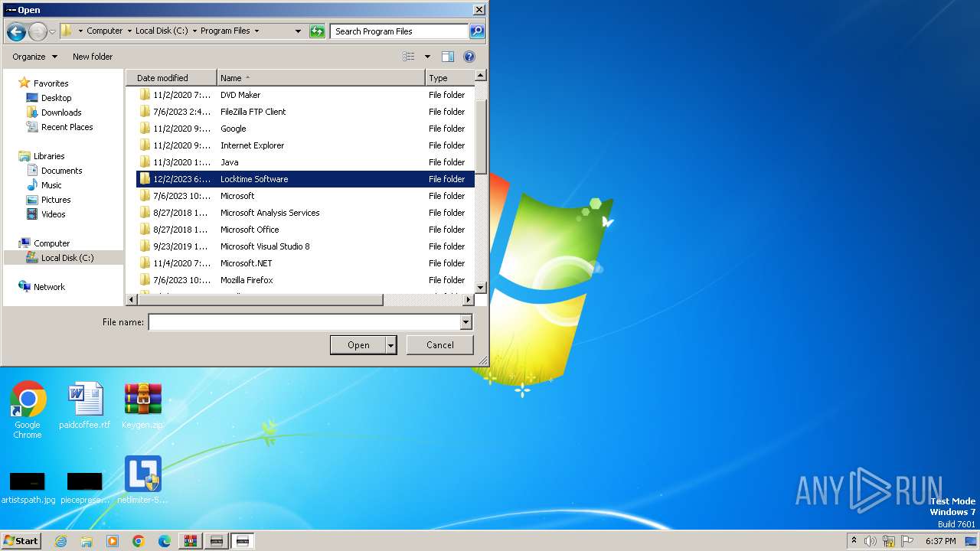Click the volume speaker tray icon
The width and height of the screenshot is (980, 551).
pos(871,541)
